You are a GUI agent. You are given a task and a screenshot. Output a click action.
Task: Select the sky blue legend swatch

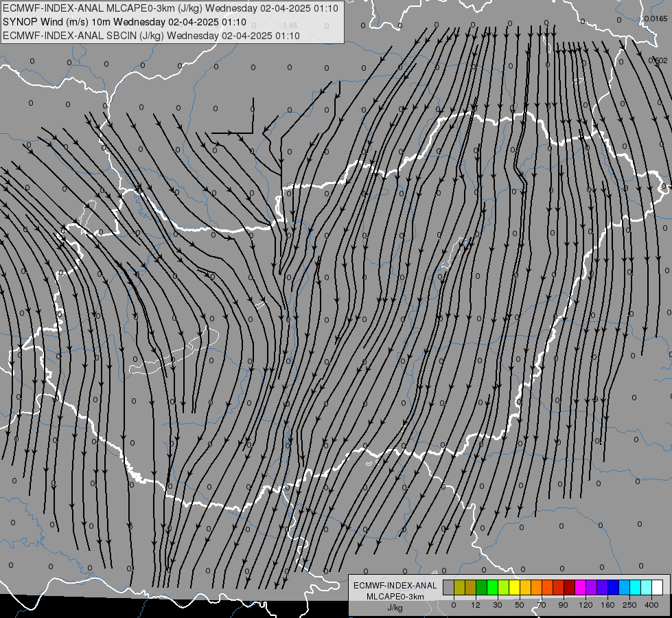(x=624, y=587)
